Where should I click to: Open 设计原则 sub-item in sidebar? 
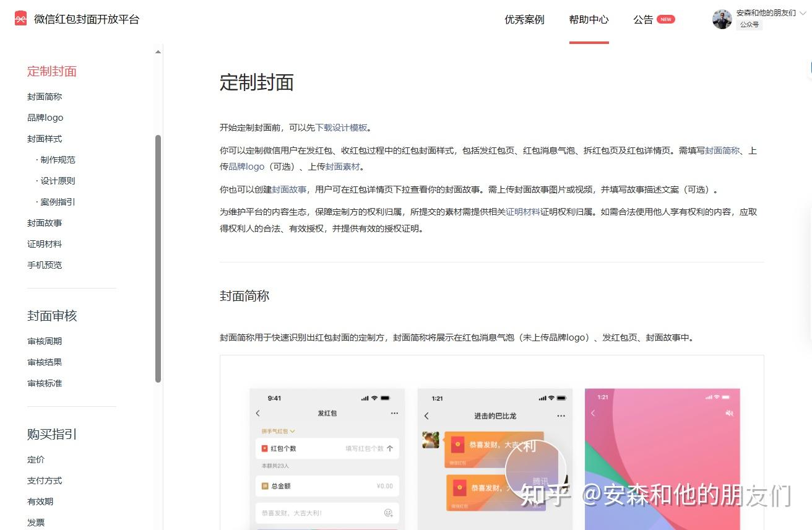(56, 181)
